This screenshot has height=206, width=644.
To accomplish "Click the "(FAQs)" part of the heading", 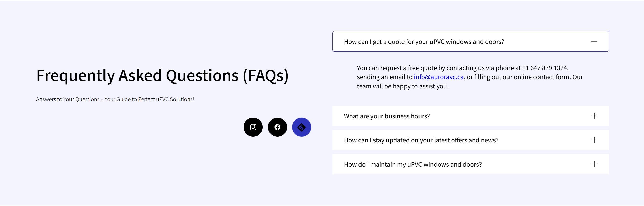I will click(266, 75).
